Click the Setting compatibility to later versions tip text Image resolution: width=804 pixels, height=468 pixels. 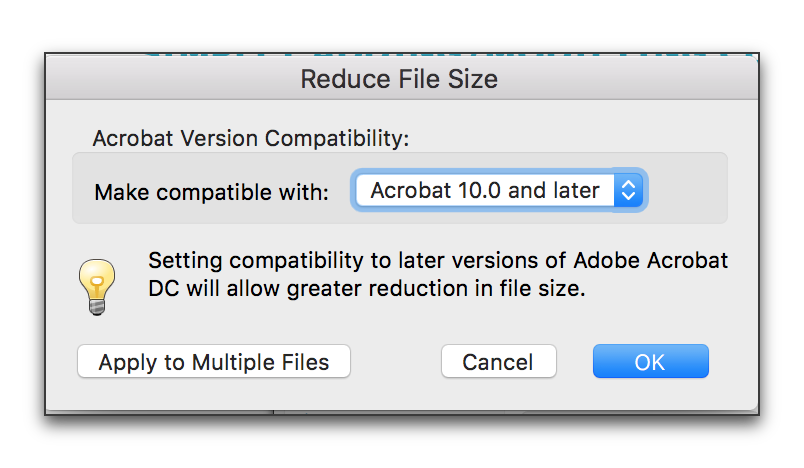coord(438,260)
